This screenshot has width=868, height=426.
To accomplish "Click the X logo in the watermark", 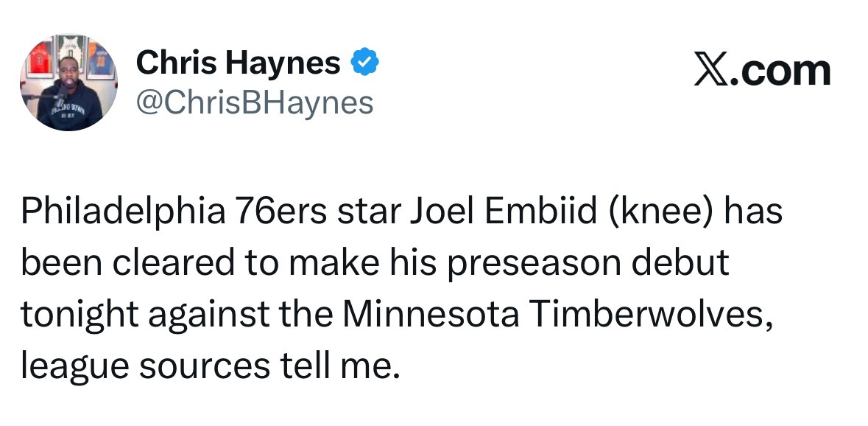I will coord(711,71).
